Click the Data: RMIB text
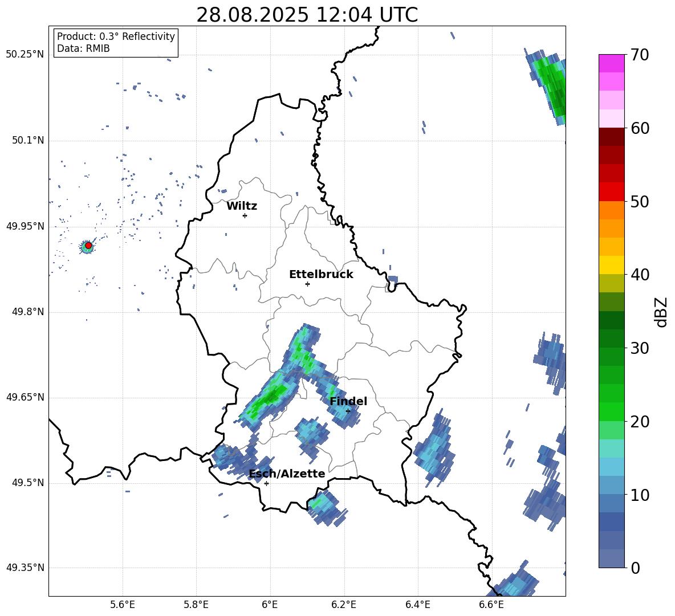The width and height of the screenshot is (675, 616). click(x=83, y=48)
